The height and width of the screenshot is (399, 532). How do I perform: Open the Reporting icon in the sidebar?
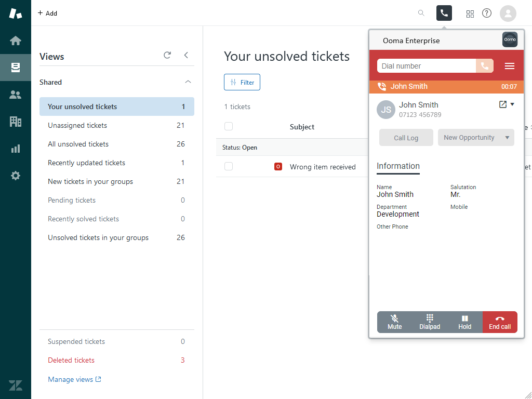(16, 148)
